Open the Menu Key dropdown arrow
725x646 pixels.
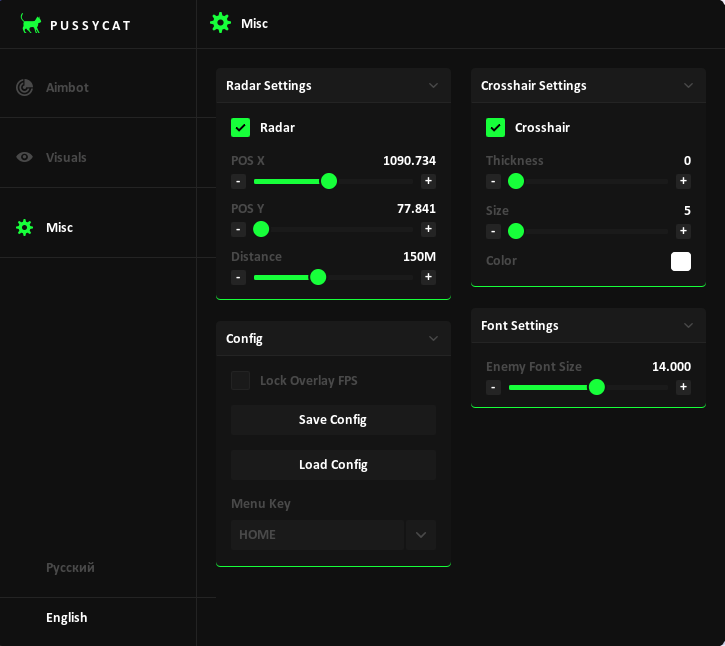click(x=421, y=535)
